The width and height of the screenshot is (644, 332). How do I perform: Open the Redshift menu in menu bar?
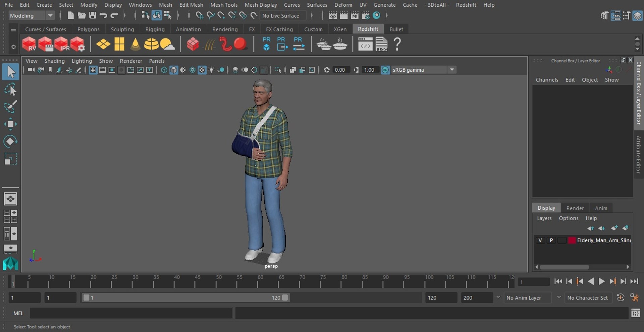466,5
